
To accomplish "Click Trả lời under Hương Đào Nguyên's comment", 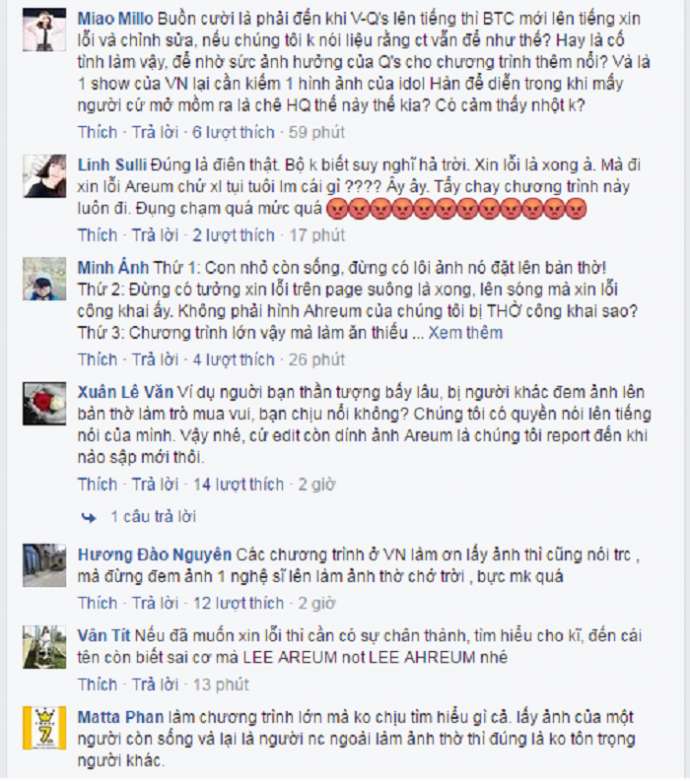I will (x=155, y=603).
